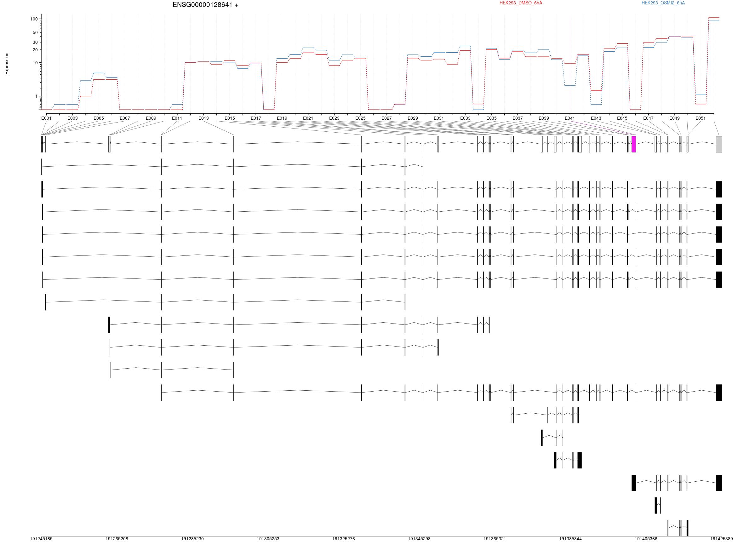Viewport: 756px width, 545px height.
Task: Click exon bin label E017
Action: coord(256,118)
